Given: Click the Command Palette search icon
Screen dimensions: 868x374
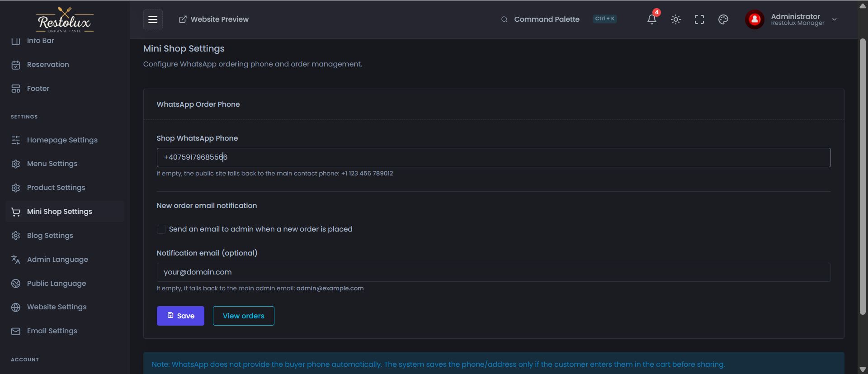Looking at the screenshot, I should tap(504, 19).
